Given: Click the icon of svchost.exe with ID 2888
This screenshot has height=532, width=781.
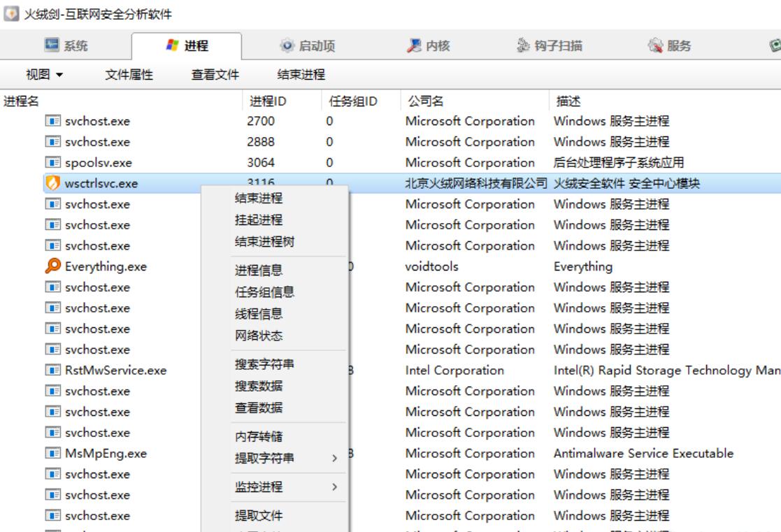Looking at the screenshot, I should click(x=53, y=142).
